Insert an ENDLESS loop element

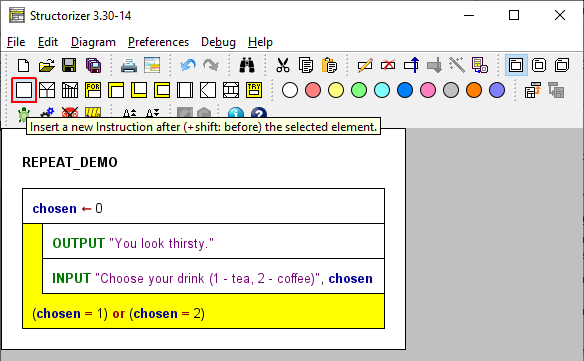click(162, 90)
